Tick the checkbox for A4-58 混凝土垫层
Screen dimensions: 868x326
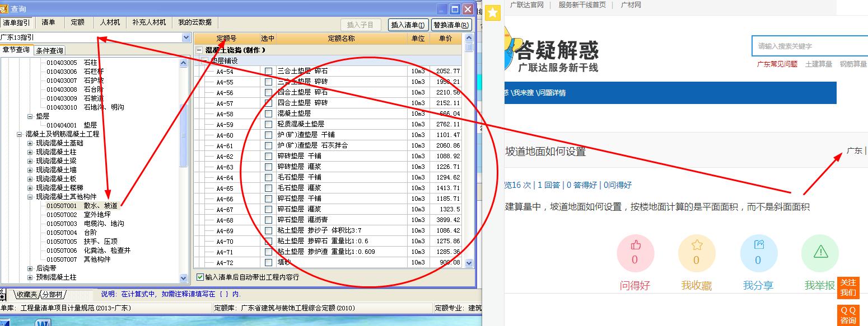tap(269, 114)
